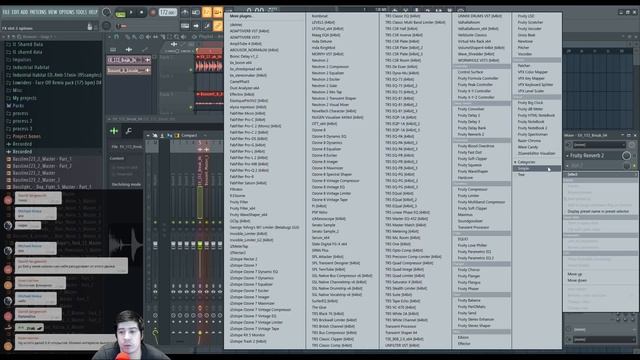Choose FabFilter Pro-MB plugin
The width and height of the screenshot is (640, 360).
coord(249,164)
